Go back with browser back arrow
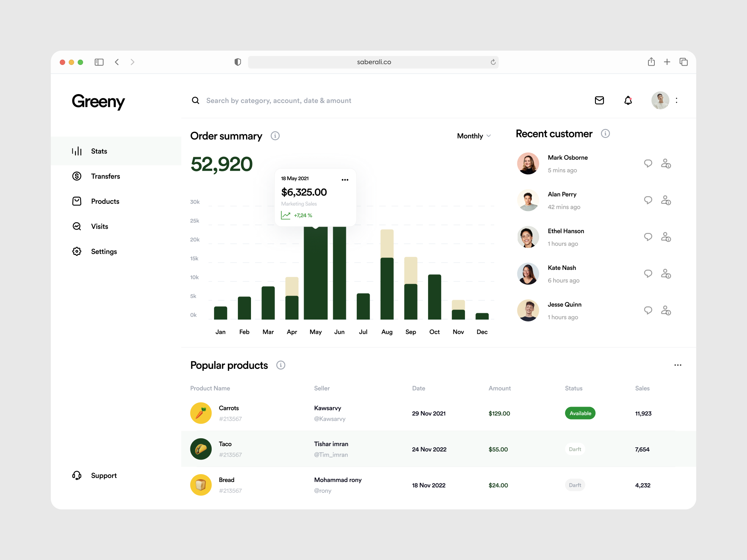The height and width of the screenshot is (560, 747). coord(117,62)
